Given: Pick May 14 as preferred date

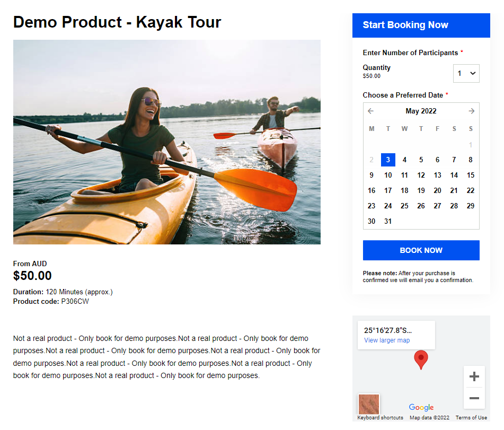Looking at the screenshot, I should click(454, 175).
